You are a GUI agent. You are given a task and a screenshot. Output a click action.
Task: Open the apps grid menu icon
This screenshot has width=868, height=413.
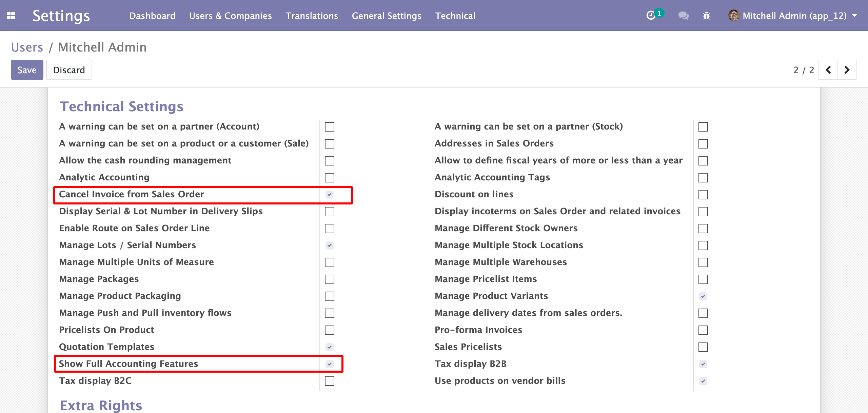[x=11, y=16]
